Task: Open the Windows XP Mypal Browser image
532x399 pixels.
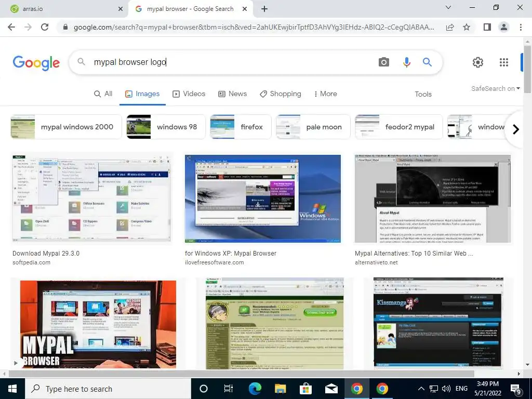Action: point(263,199)
